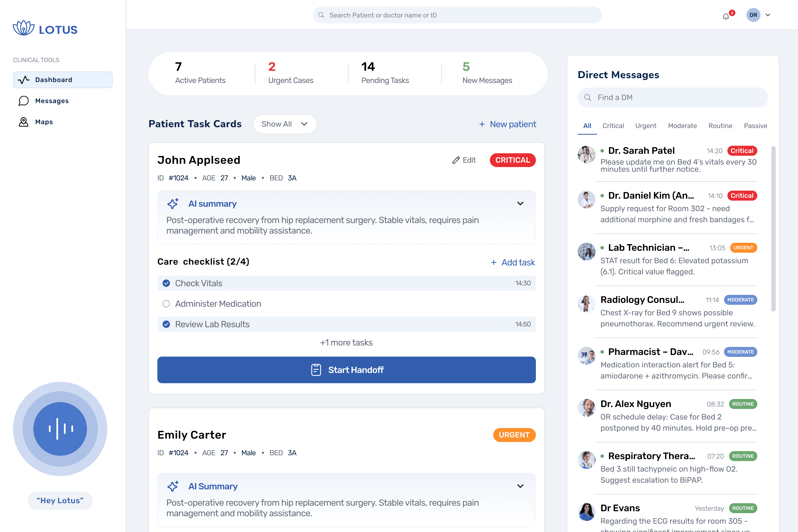Switch to the Passive messages tab
Screen dimensions: 798x532
pos(755,126)
